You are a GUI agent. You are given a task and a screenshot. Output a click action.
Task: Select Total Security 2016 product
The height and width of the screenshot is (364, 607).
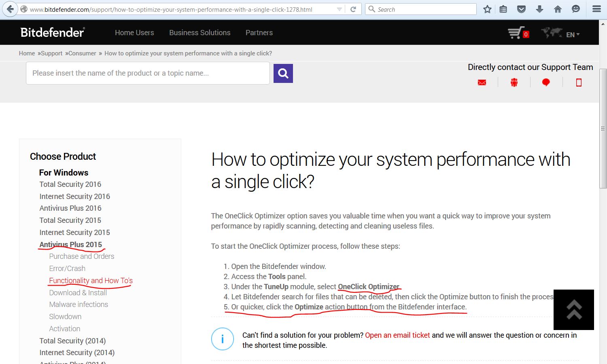point(70,184)
